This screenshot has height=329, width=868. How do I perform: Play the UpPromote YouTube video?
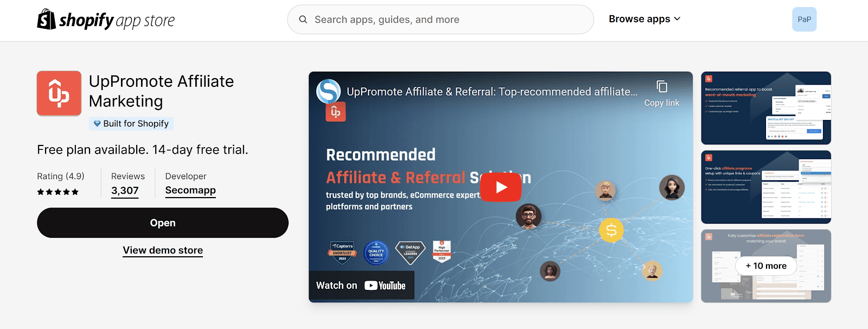pyautogui.click(x=501, y=187)
